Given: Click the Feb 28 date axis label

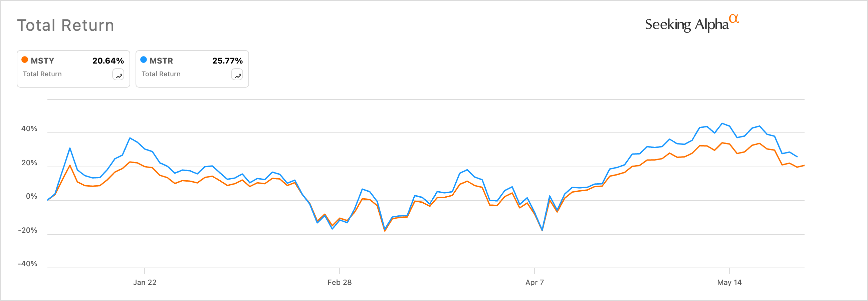Looking at the screenshot, I should (340, 283).
